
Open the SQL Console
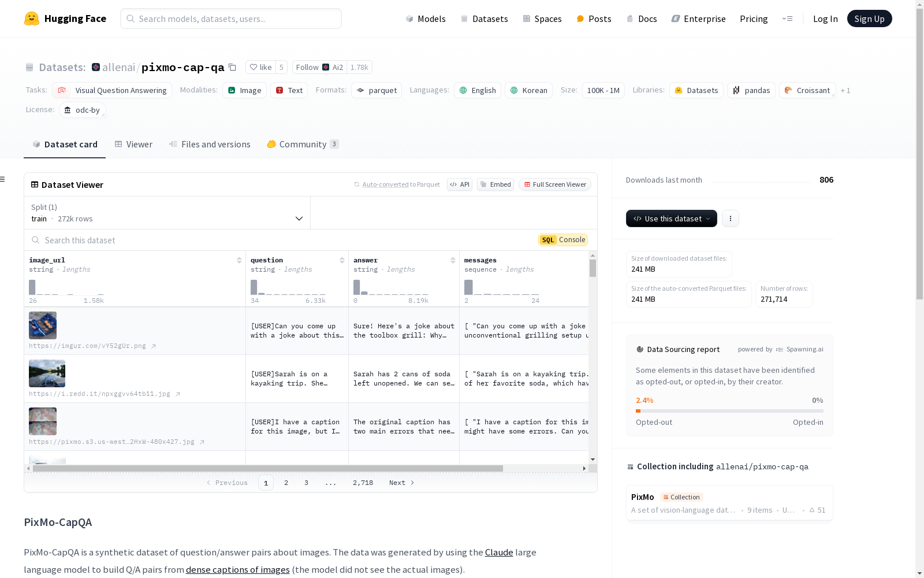pyautogui.click(x=563, y=240)
